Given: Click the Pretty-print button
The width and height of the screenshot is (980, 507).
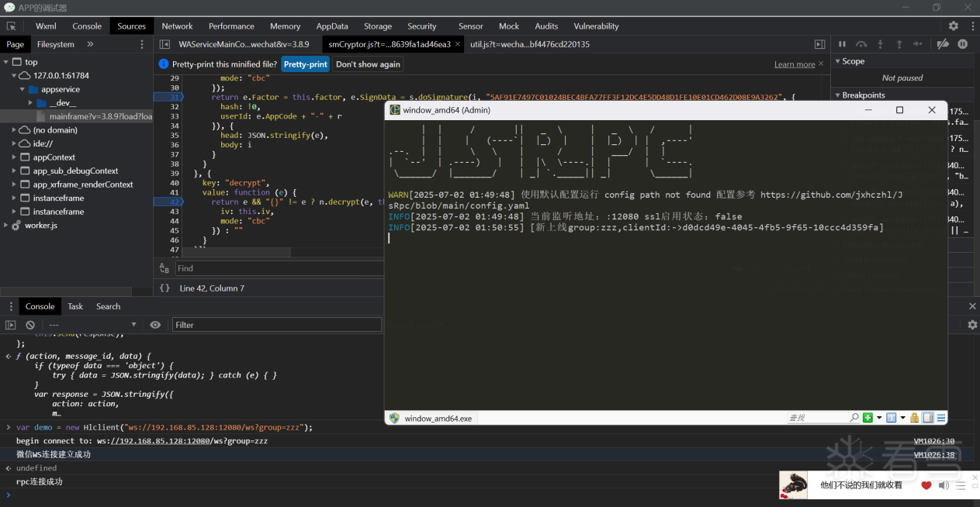Looking at the screenshot, I should click(x=305, y=64).
